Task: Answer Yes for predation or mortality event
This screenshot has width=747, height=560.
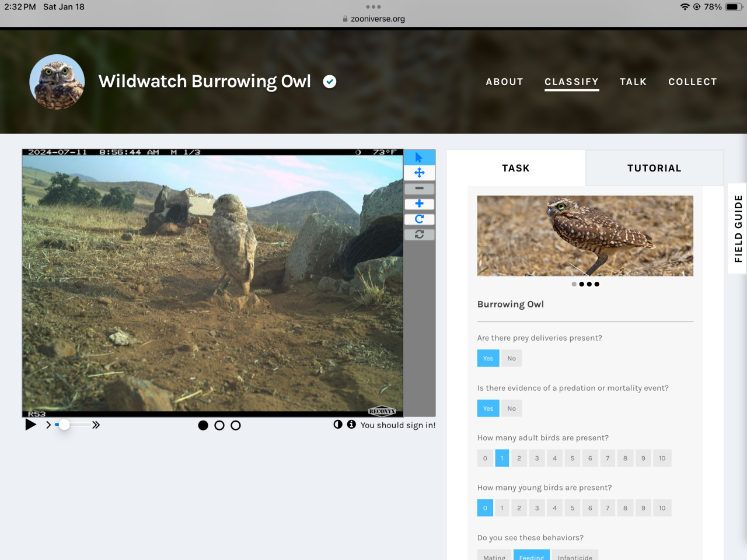Action: click(x=488, y=408)
